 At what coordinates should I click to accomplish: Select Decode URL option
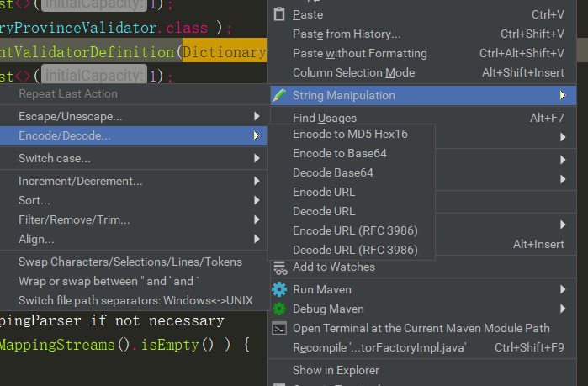point(351,211)
